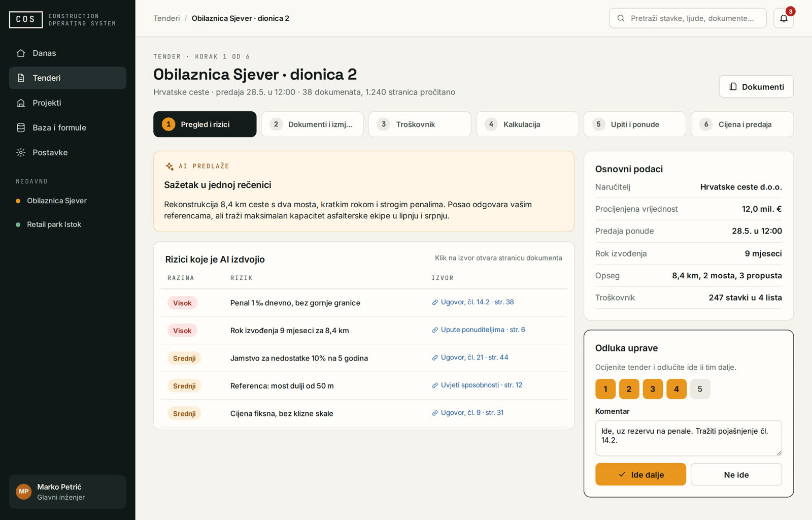Open step 6 Cijena i predaja
This screenshot has width=812, height=520.
(x=742, y=124)
